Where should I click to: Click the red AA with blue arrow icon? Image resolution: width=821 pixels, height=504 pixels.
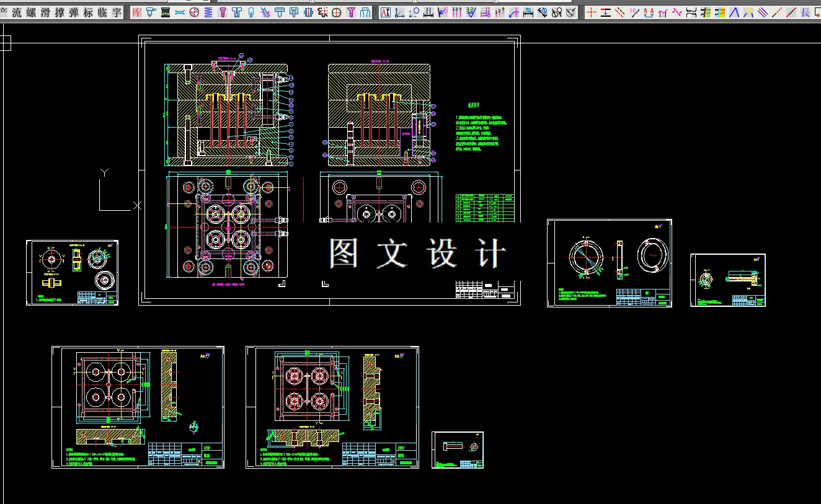point(649,12)
